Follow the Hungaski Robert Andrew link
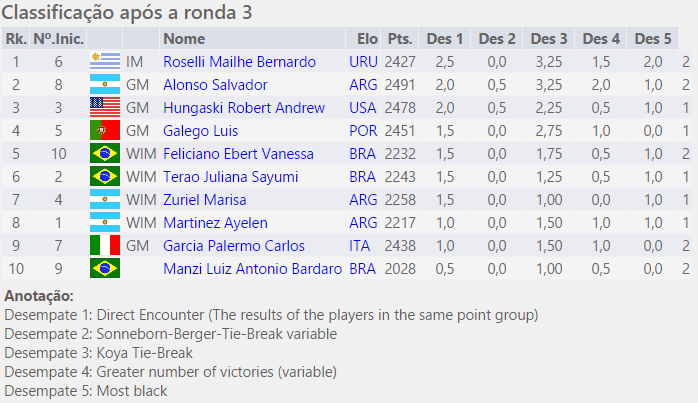 pyautogui.click(x=238, y=108)
